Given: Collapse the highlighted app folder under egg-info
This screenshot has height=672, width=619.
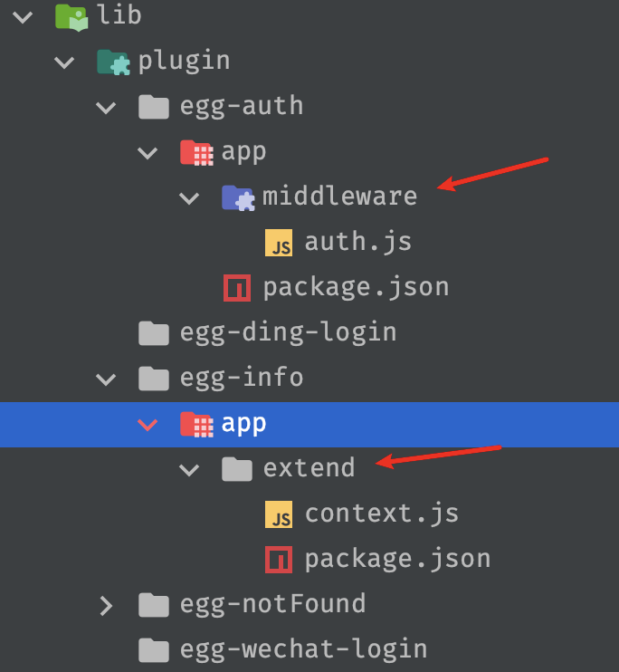Looking at the screenshot, I should [x=148, y=424].
